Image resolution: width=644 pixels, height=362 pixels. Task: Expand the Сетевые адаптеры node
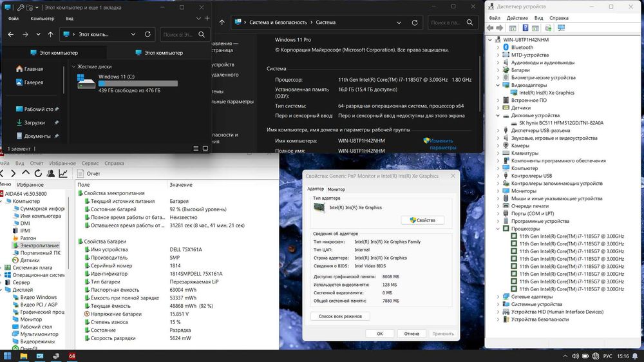tap(498, 297)
